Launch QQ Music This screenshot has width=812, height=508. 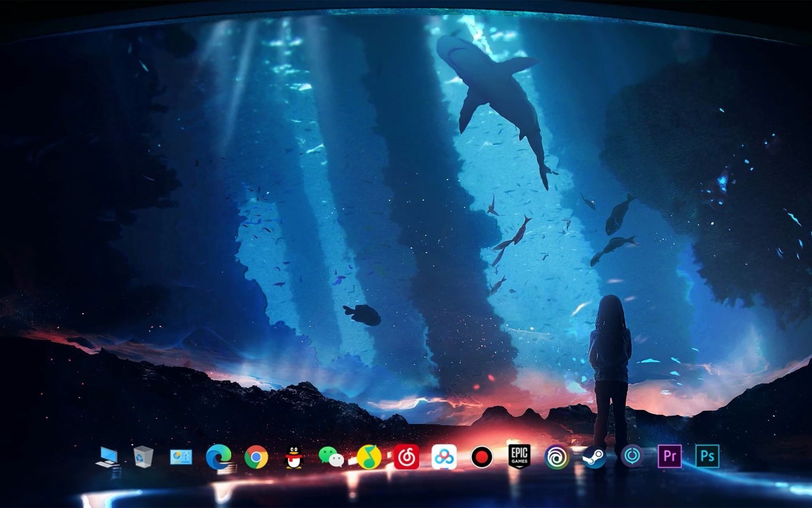369,457
